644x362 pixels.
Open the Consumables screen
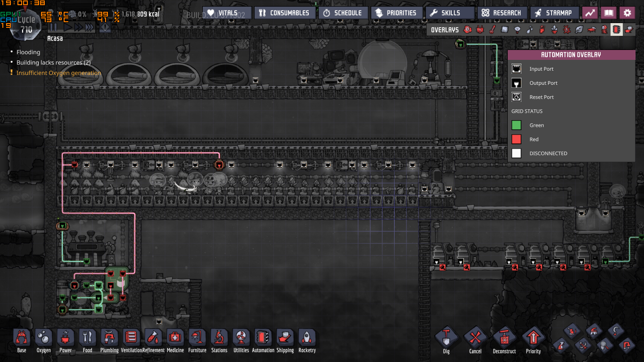click(x=284, y=13)
